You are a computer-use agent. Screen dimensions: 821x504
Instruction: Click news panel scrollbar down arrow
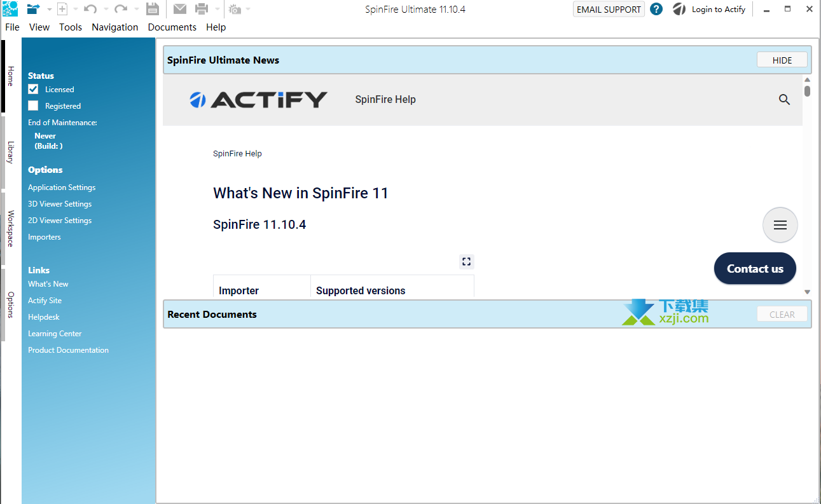click(807, 292)
